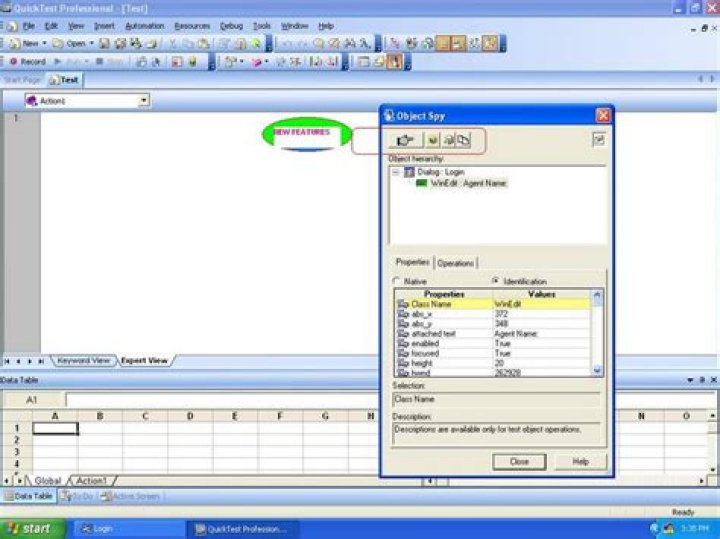Click the Run play icon
The height and width of the screenshot is (539, 720).
pyautogui.click(x=58, y=62)
